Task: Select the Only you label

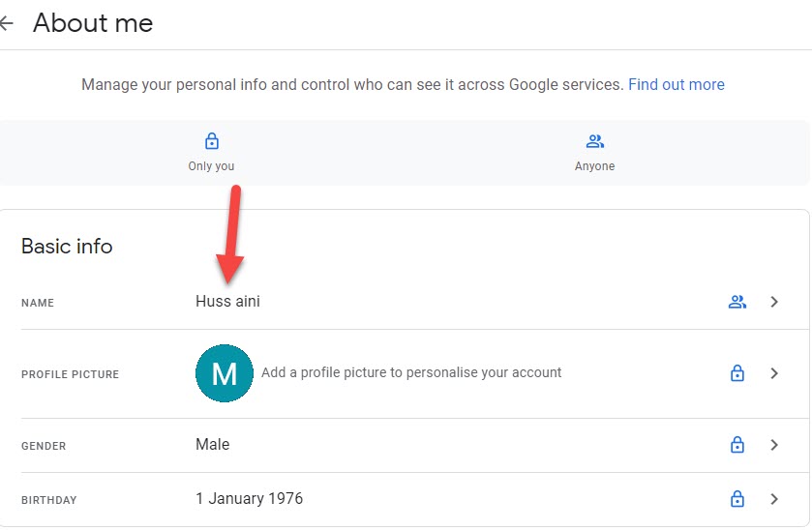Action: 211,166
